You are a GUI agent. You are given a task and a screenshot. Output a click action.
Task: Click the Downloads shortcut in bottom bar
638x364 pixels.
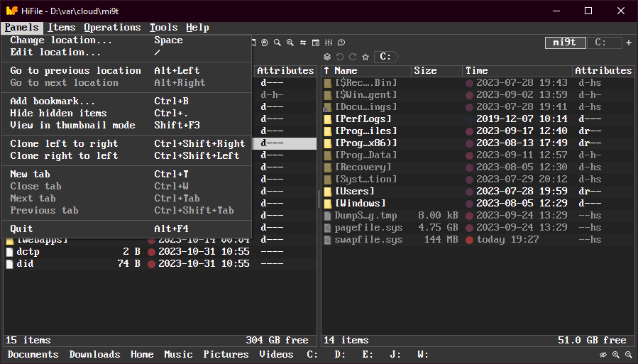[94, 354]
